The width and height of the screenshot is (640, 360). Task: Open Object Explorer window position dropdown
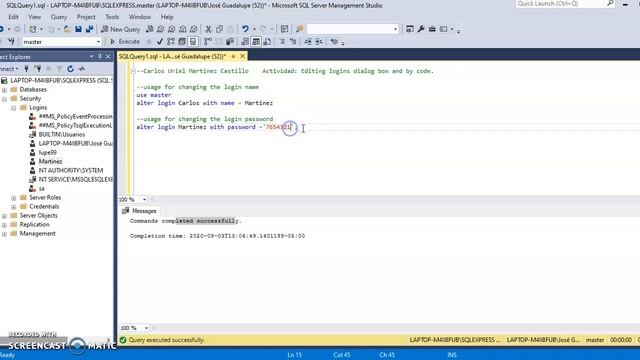[91, 57]
